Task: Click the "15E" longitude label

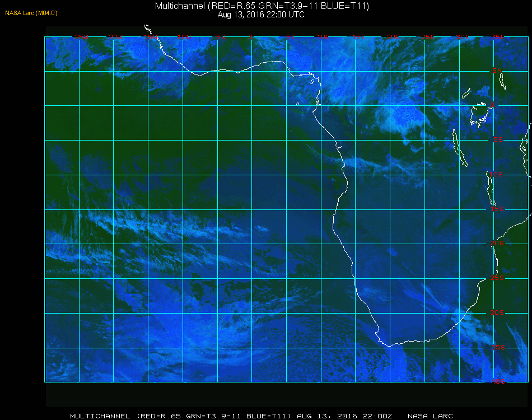Action: point(358,37)
